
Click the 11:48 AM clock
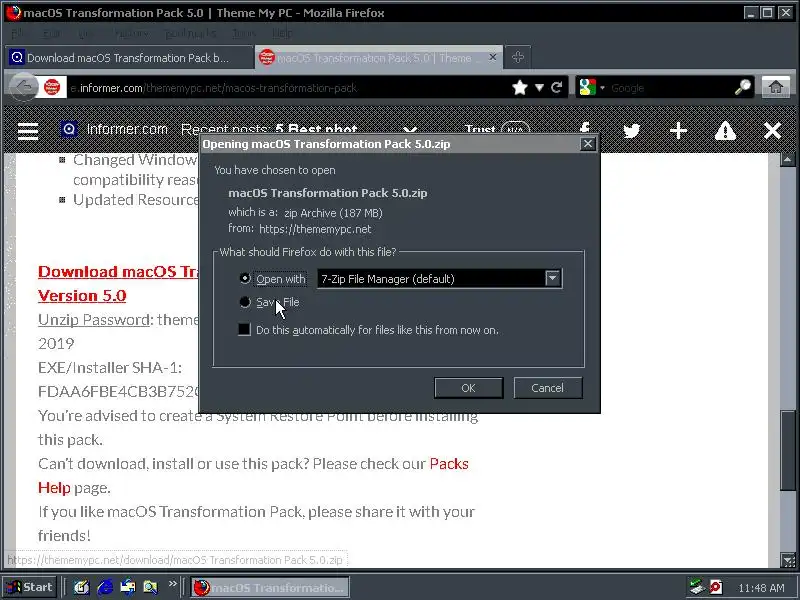tap(761, 588)
